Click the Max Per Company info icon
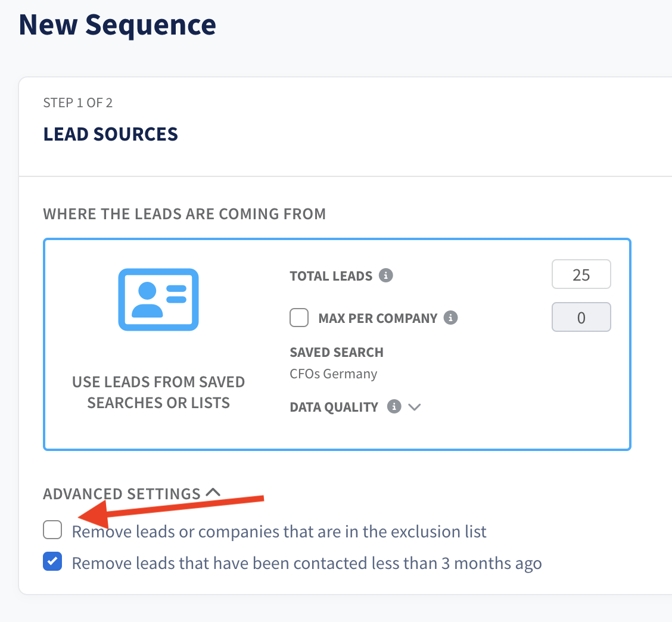 click(450, 318)
